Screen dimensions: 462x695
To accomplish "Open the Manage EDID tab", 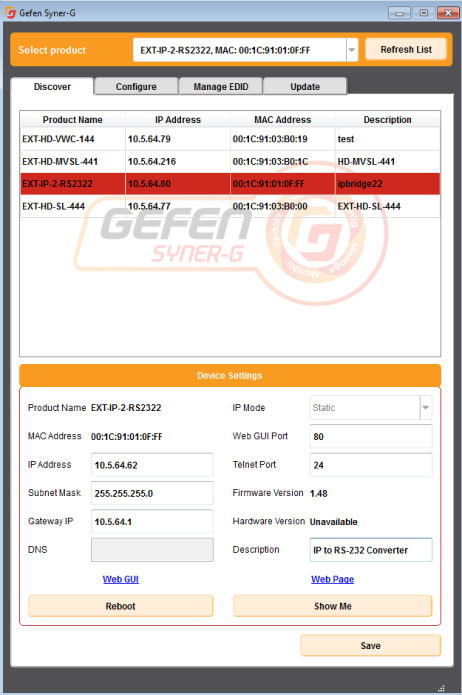I will pyautogui.click(x=221, y=86).
